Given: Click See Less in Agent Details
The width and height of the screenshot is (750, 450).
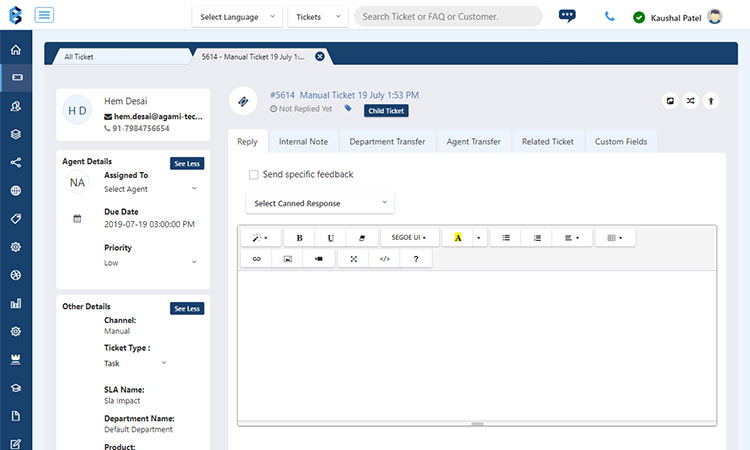Looking at the screenshot, I should point(187,164).
